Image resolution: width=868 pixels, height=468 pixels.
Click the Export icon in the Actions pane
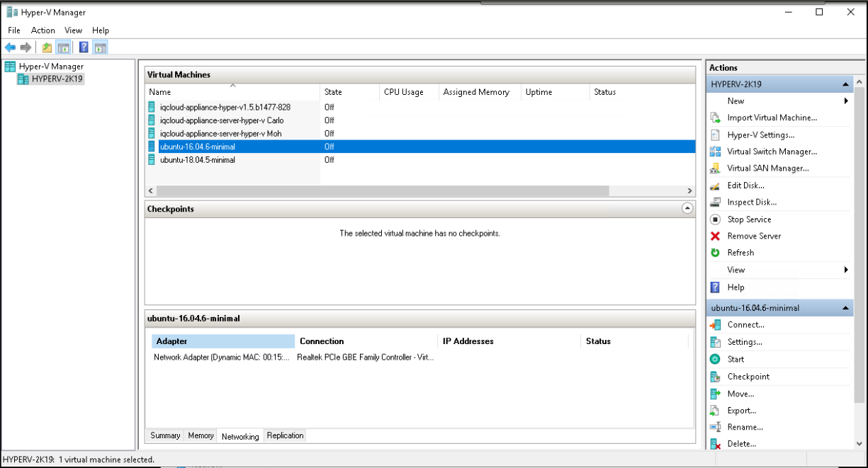715,411
